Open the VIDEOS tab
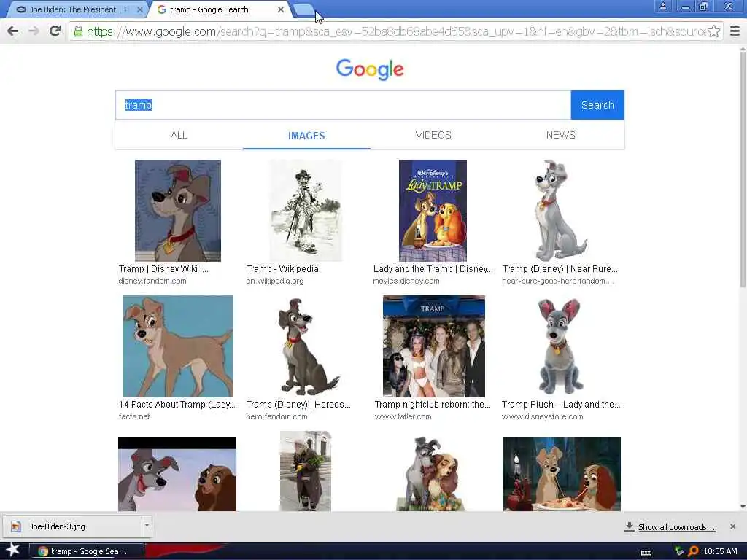Image resolution: width=747 pixels, height=560 pixels. 433,135
